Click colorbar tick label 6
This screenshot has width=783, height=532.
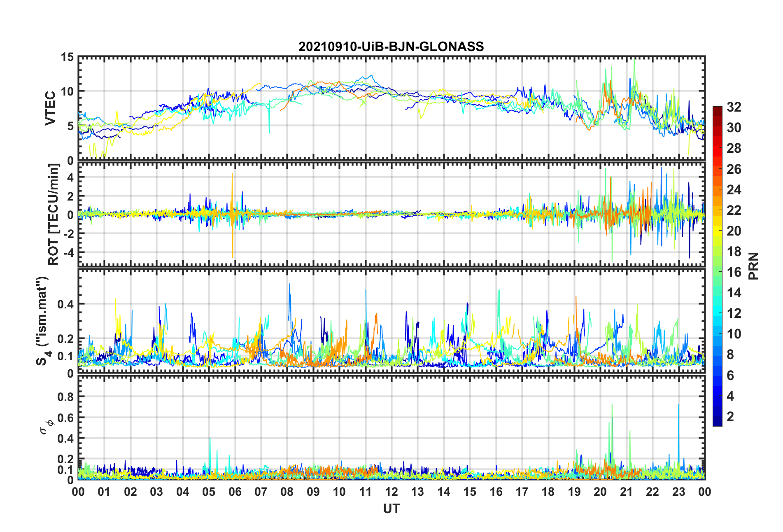[x=730, y=375]
